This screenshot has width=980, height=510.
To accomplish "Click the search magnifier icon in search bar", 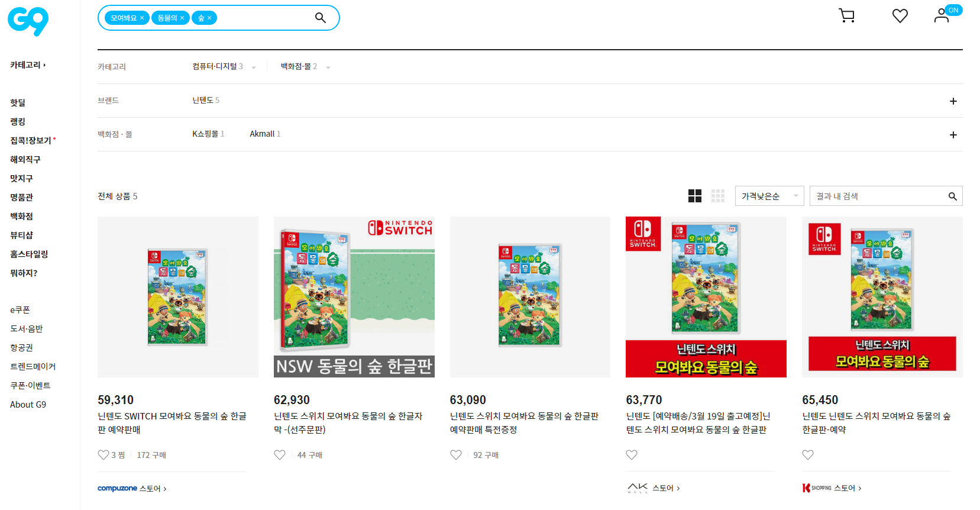I will pyautogui.click(x=321, y=18).
